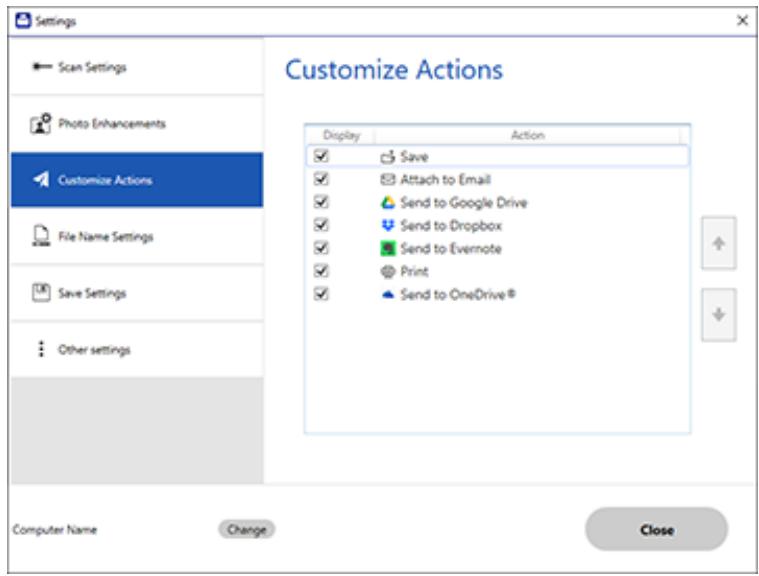This screenshot has height=576, width=759.
Task: Click the Change computer name button
Action: [x=246, y=530]
